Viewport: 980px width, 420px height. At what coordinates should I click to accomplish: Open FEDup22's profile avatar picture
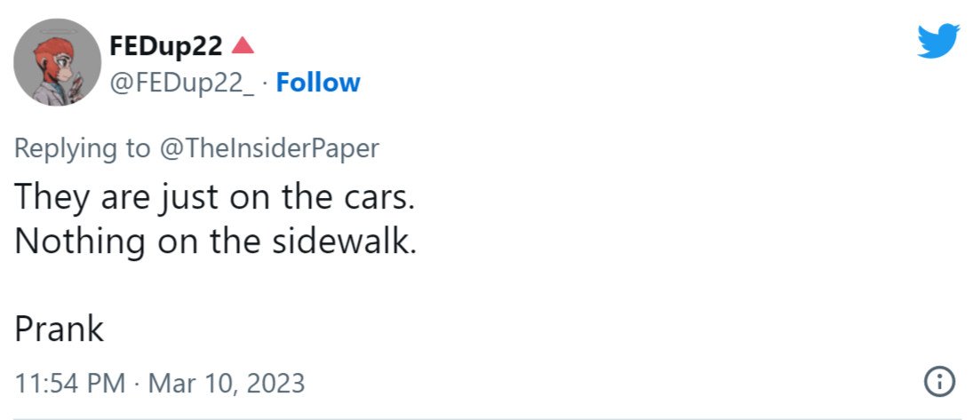57,62
